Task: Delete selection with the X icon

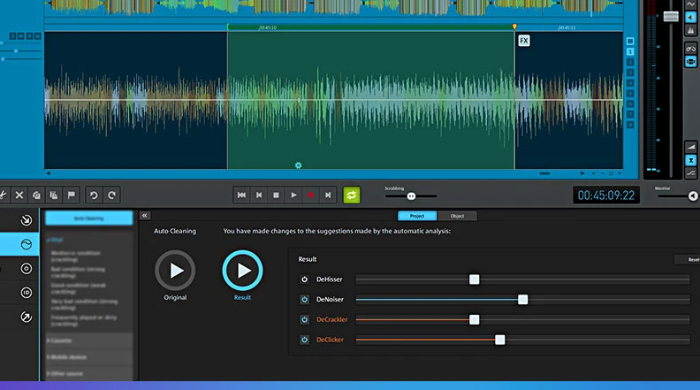Action: coord(19,195)
